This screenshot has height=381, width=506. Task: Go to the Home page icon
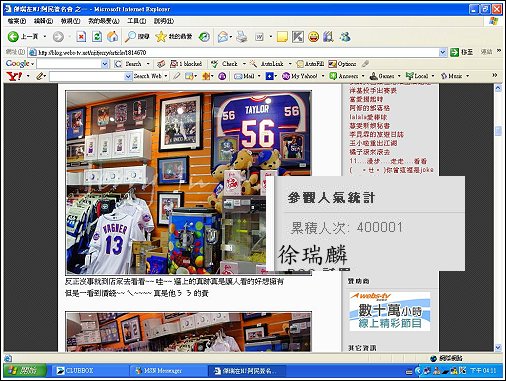point(112,37)
